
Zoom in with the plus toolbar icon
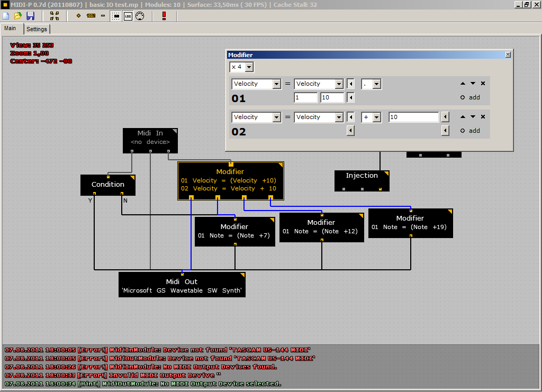pos(79,16)
